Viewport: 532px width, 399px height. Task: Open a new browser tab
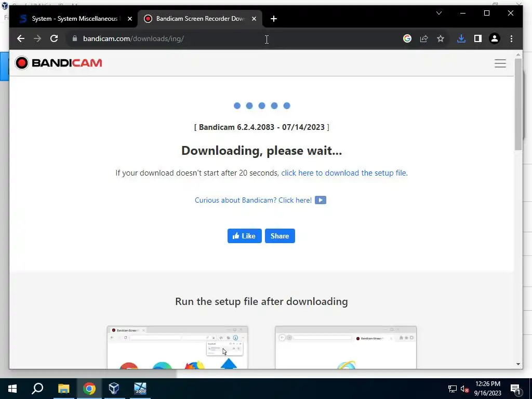[x=273, y=19]
